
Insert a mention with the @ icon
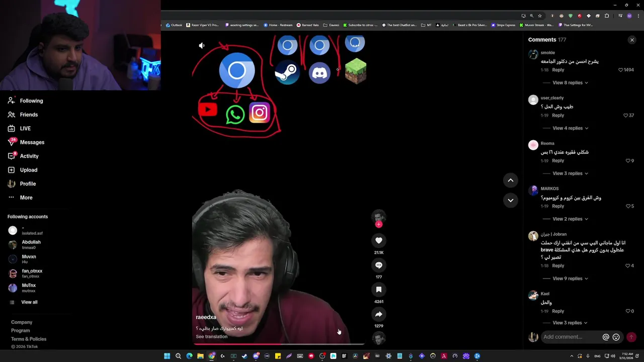click(606, 337)
